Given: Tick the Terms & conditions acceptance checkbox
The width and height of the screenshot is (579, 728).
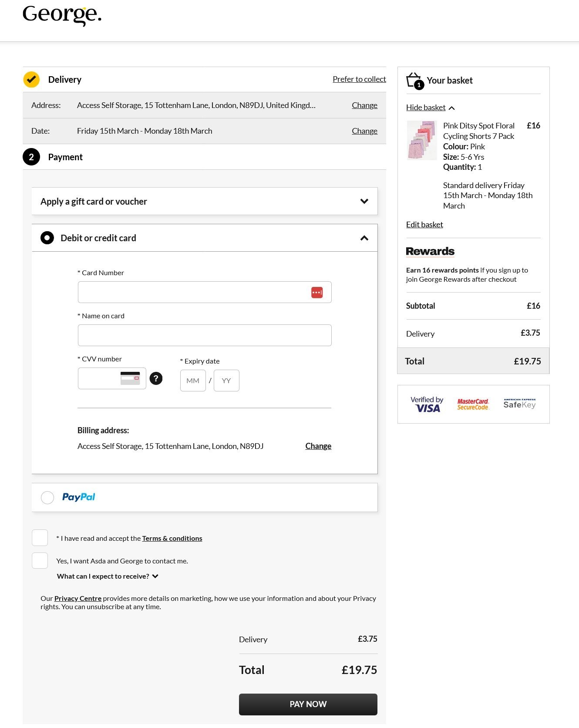Looking at the screenshot, I should point(40,538).
